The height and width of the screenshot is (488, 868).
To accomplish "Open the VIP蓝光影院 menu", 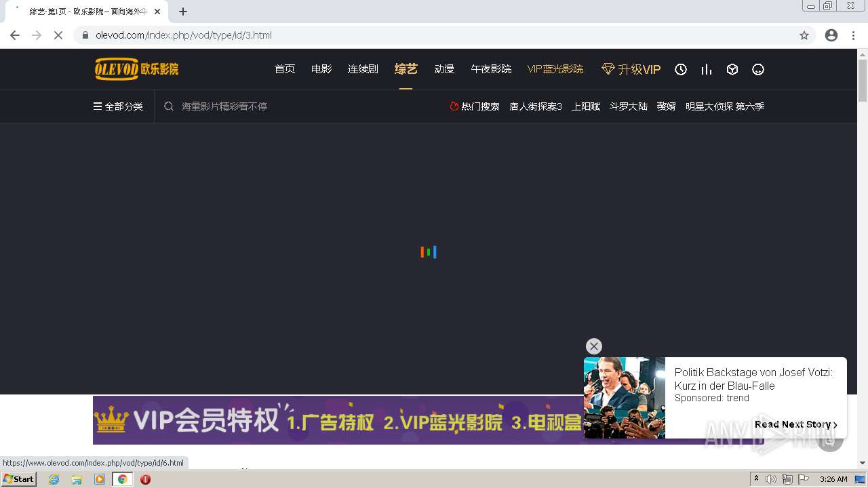I will [x=555, y=69].
